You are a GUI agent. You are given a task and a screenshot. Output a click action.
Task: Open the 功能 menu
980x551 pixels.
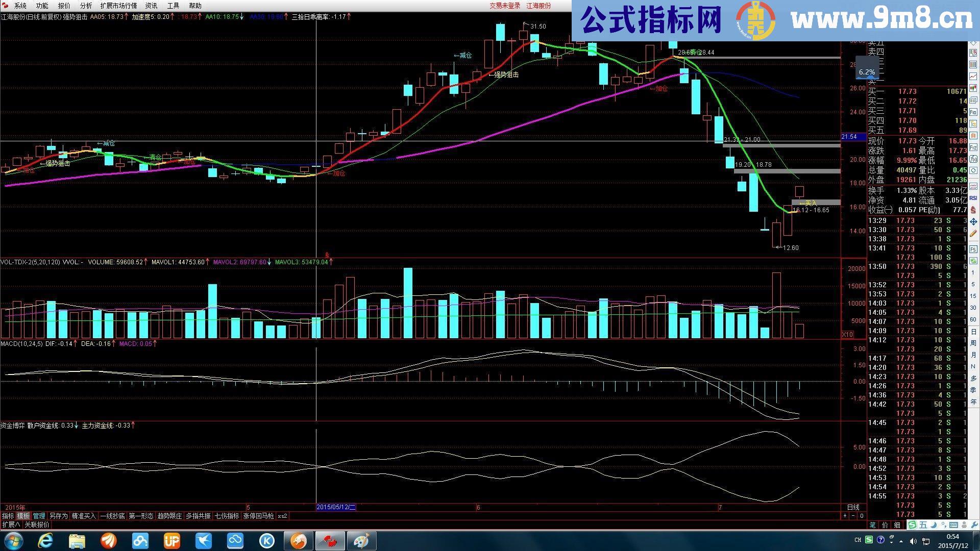coord(42,6)
